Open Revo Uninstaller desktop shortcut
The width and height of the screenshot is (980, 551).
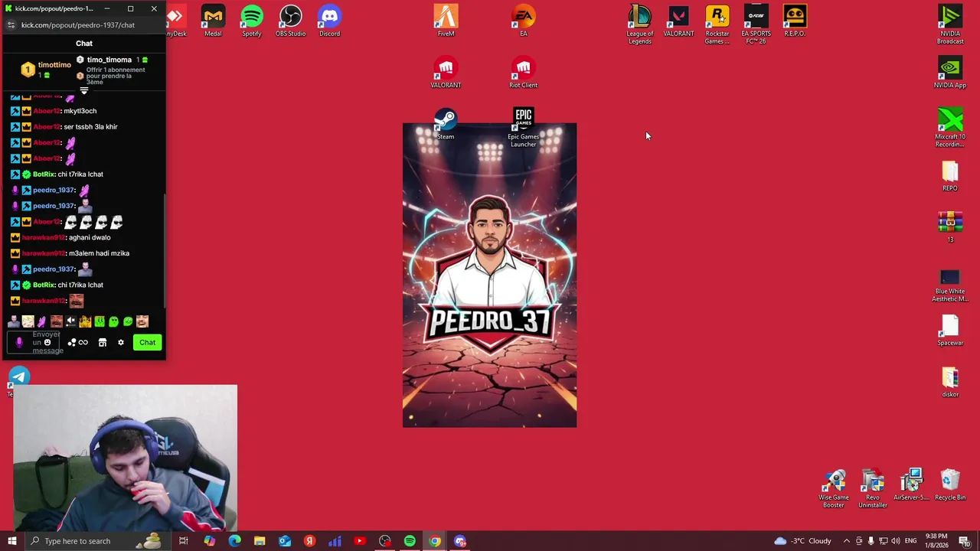(x=873, y=488)
